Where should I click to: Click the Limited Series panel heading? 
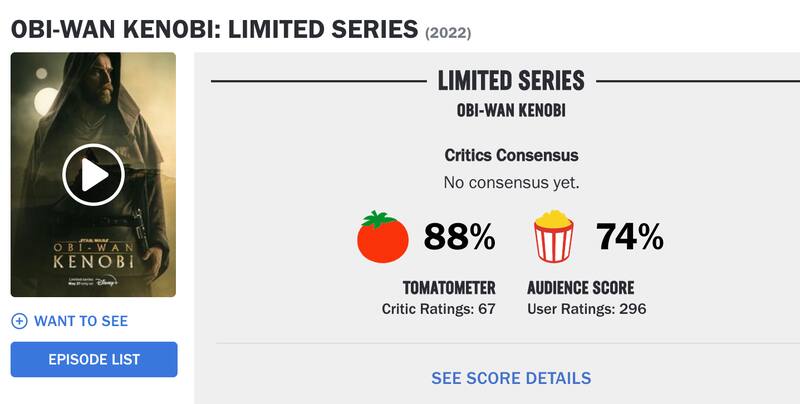(x=511, y=81)
